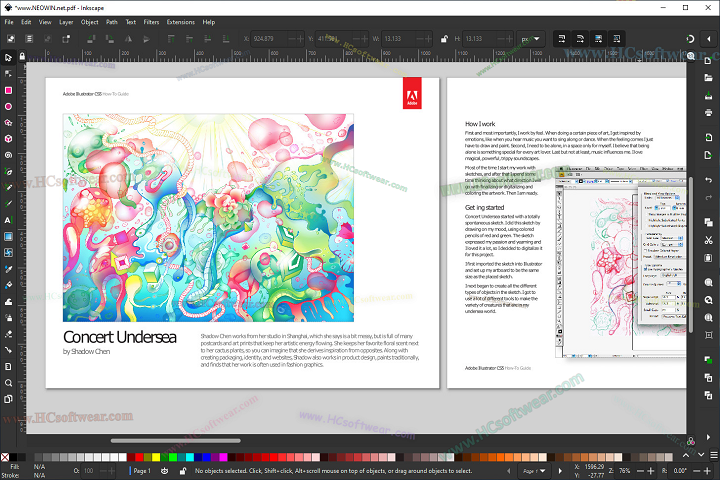Decrease zoom percentage minus button

[640, 471]
